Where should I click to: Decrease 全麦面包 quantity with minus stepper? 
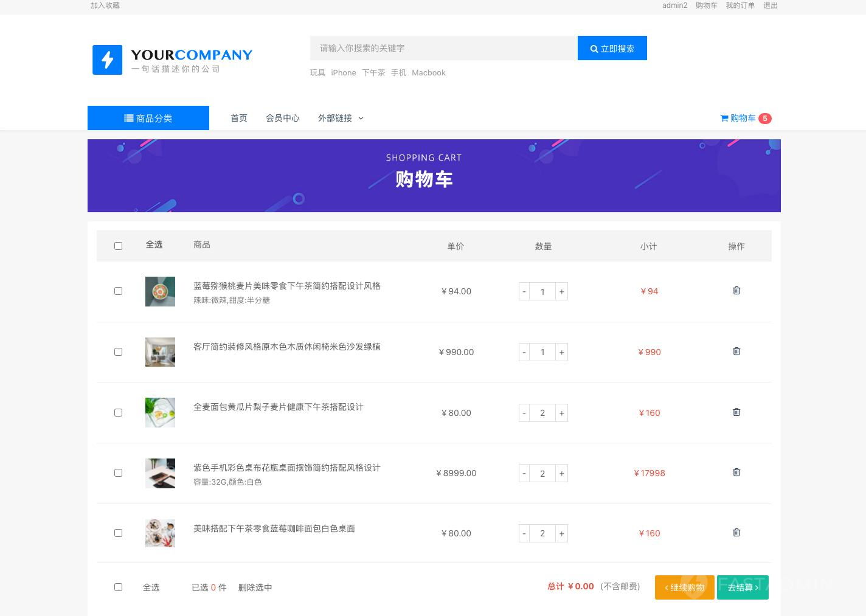tap(524, 413)
